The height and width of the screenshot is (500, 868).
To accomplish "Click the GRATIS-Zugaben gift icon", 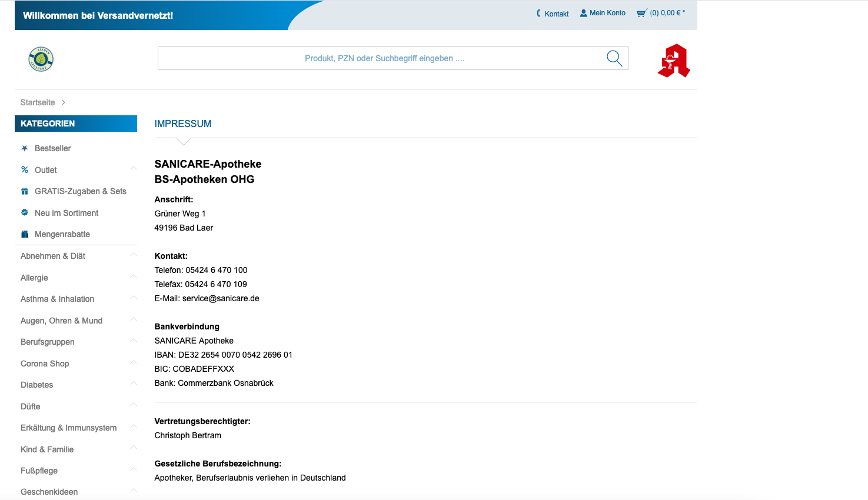I will [x=25, y=191].
